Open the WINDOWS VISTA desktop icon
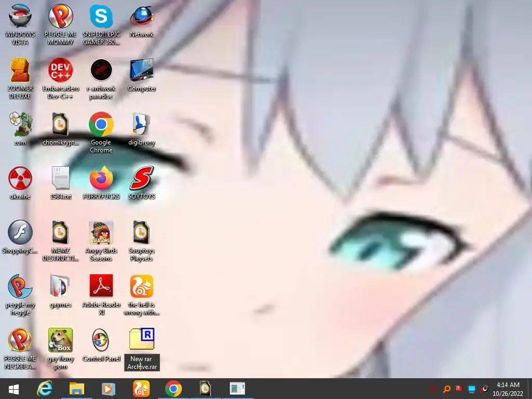Image resolution: width=532 pixels, height=399 pixels. pos(20,24)
